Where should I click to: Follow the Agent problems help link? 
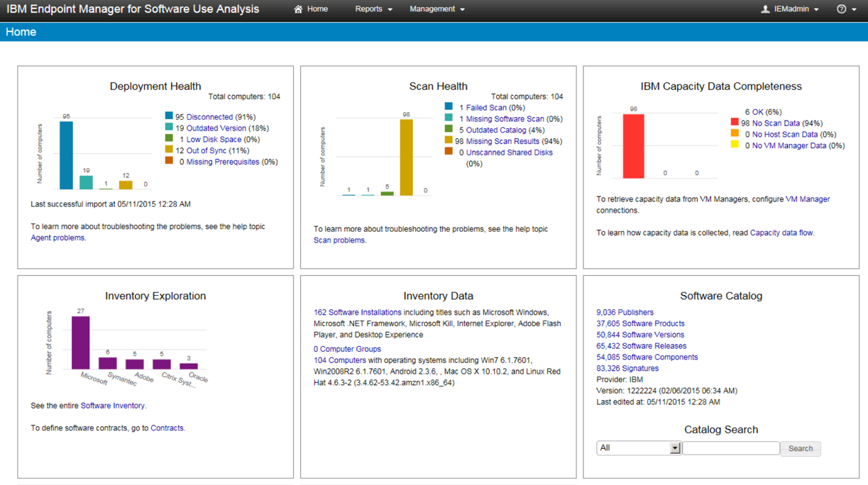click(57, 238)
